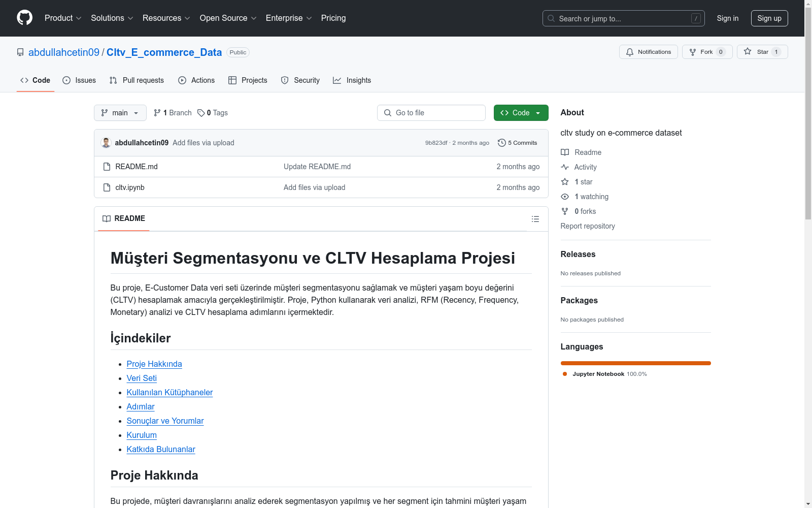The height and width of the screenshot is (508, 812).
Task: Open the Cltv_E_commerce_Data repository link
Action: pos(164,52)
